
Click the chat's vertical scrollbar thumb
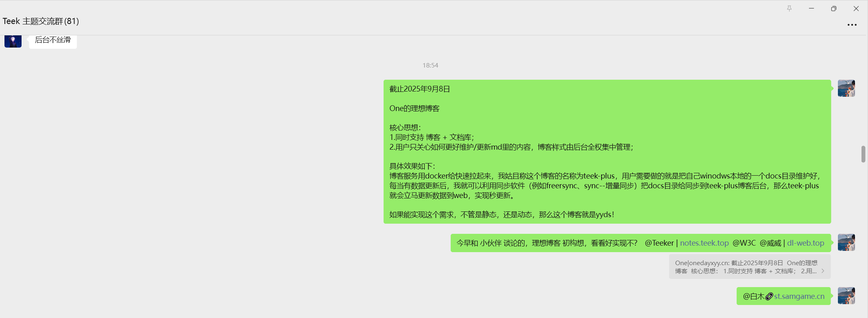[863, 154]
